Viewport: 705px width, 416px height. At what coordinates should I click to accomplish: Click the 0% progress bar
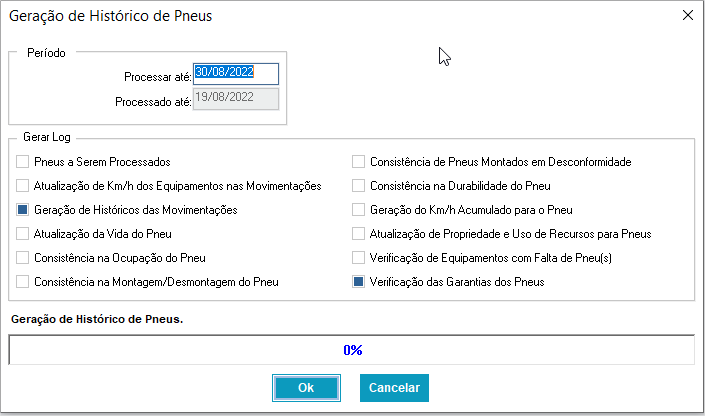click(x=351, y=350)
